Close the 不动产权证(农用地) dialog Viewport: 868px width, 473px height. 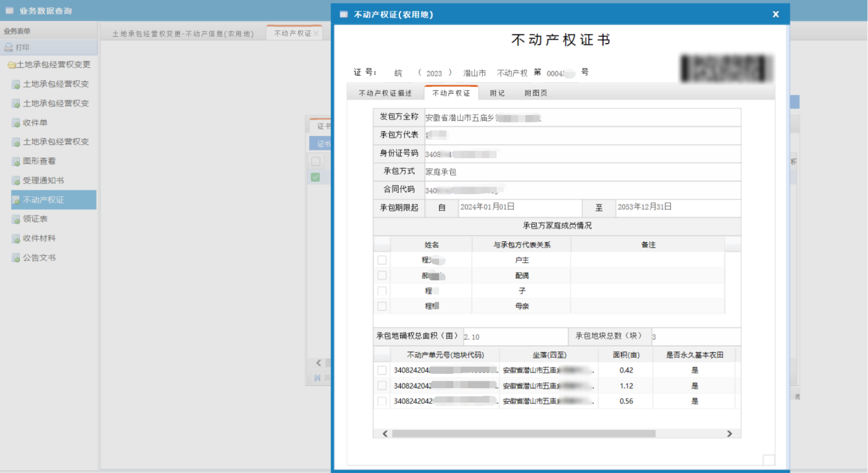click(775, 14)
